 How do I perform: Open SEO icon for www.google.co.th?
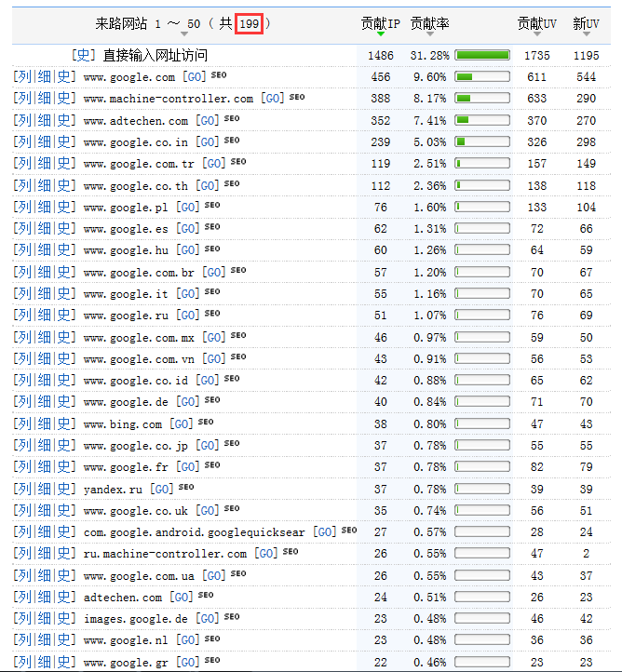pyautogui.click(x=232, y=183)
